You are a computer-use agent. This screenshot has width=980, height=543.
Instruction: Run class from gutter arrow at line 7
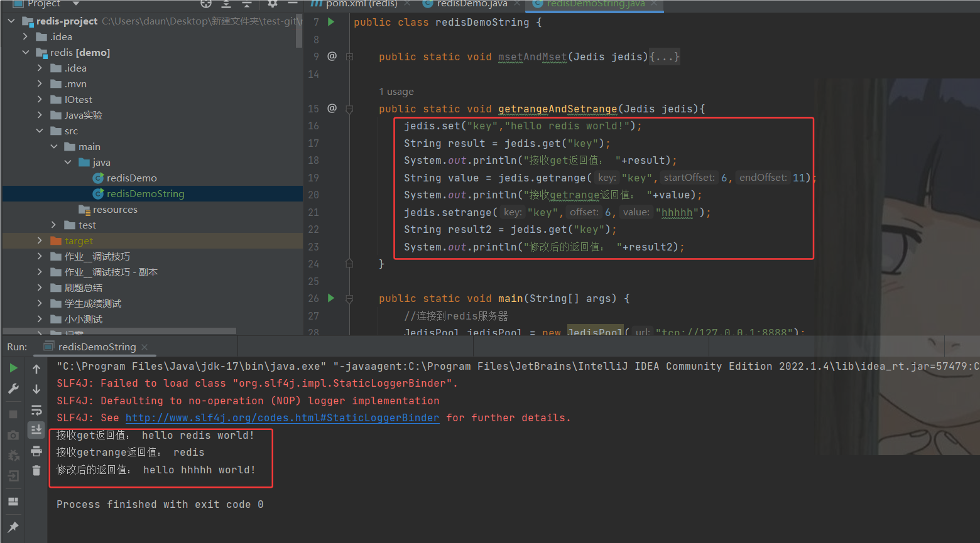(x=331, y=22)
